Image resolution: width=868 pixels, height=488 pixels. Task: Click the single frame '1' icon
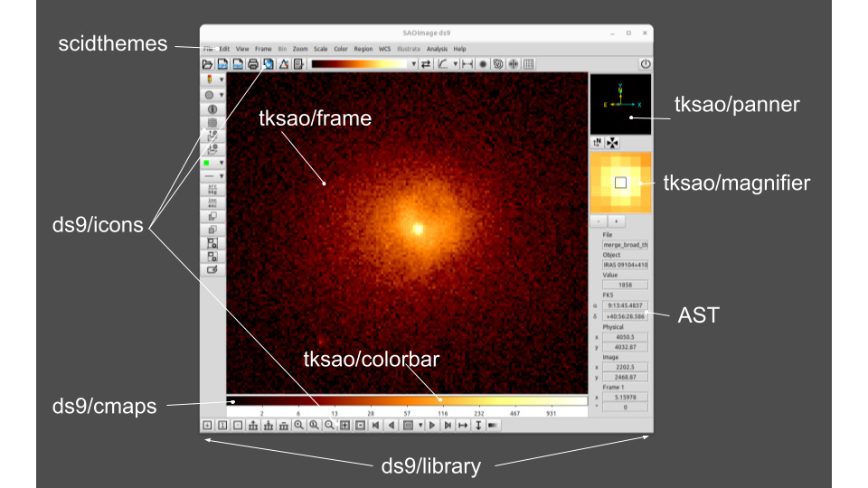click(x=222, y=426)
